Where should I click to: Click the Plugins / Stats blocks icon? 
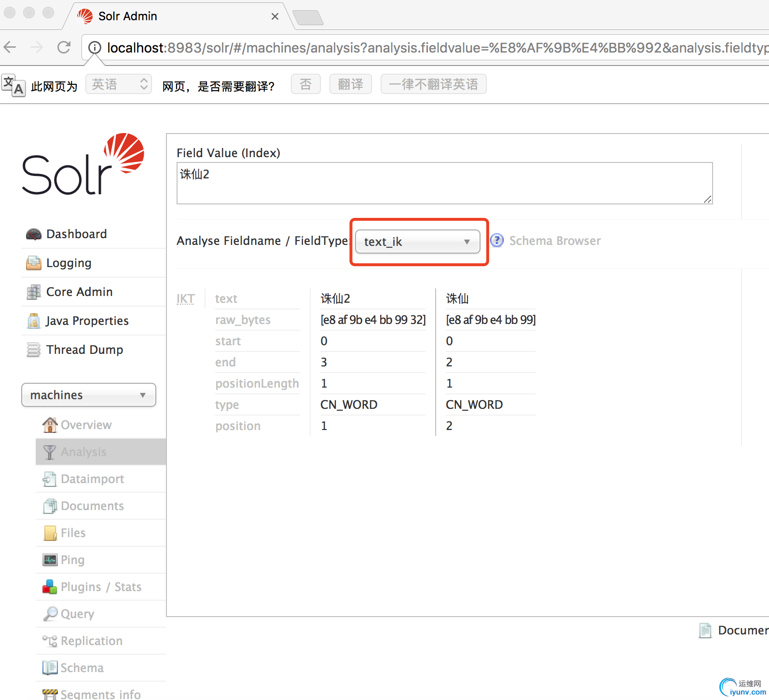point(50,587)
